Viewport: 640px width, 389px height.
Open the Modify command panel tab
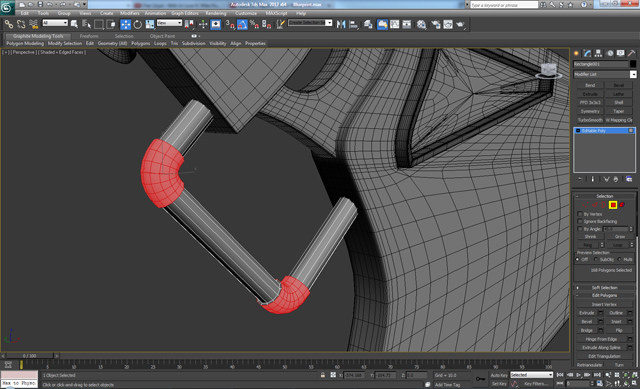587,53
